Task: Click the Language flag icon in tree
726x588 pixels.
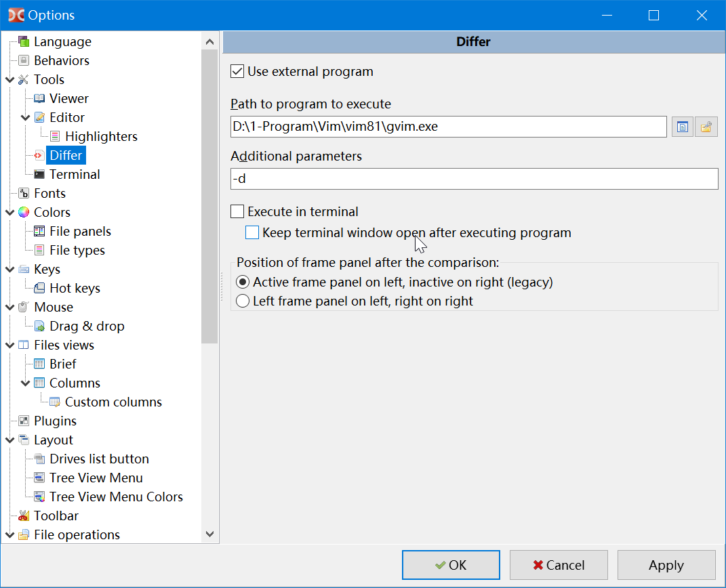Action: pos(24,42)
